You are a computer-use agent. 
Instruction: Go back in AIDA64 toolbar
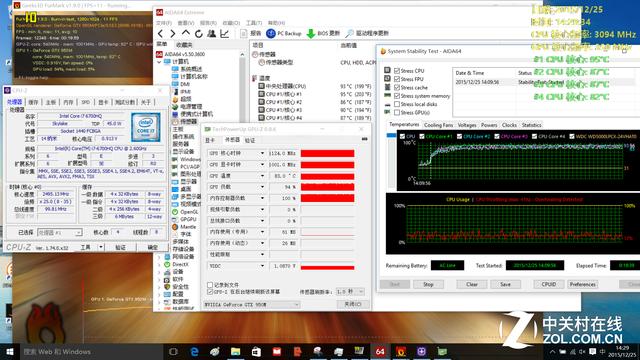point(160,33)
